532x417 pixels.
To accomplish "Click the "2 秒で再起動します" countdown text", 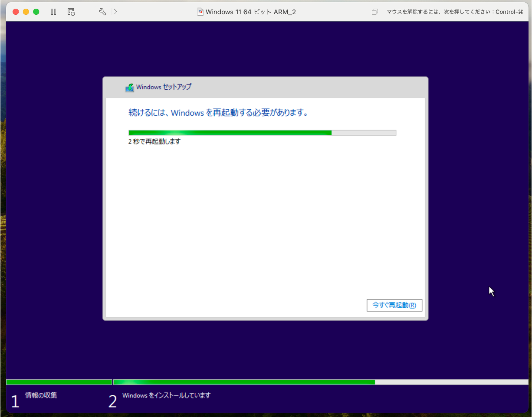I will tap(154, 141).
